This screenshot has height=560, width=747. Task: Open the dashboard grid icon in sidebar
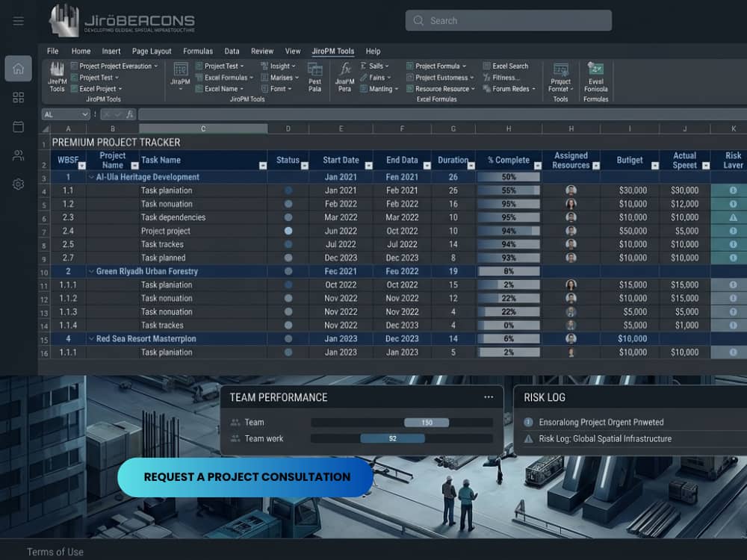(x=18, y=98)
